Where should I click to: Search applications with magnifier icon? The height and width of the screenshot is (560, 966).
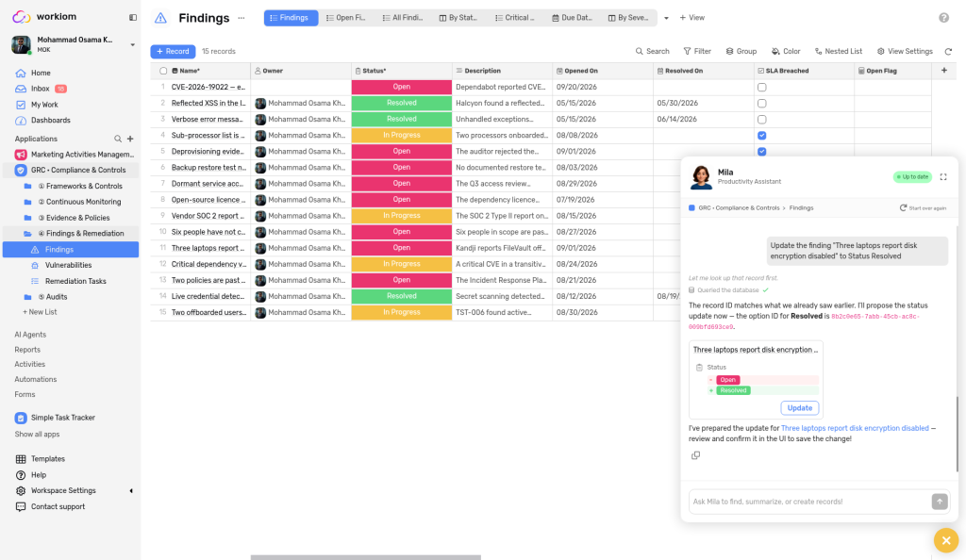(x=118, y=140)
